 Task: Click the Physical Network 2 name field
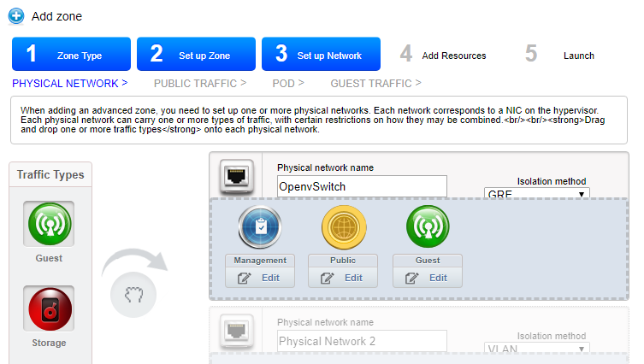(x=362, y=342)
